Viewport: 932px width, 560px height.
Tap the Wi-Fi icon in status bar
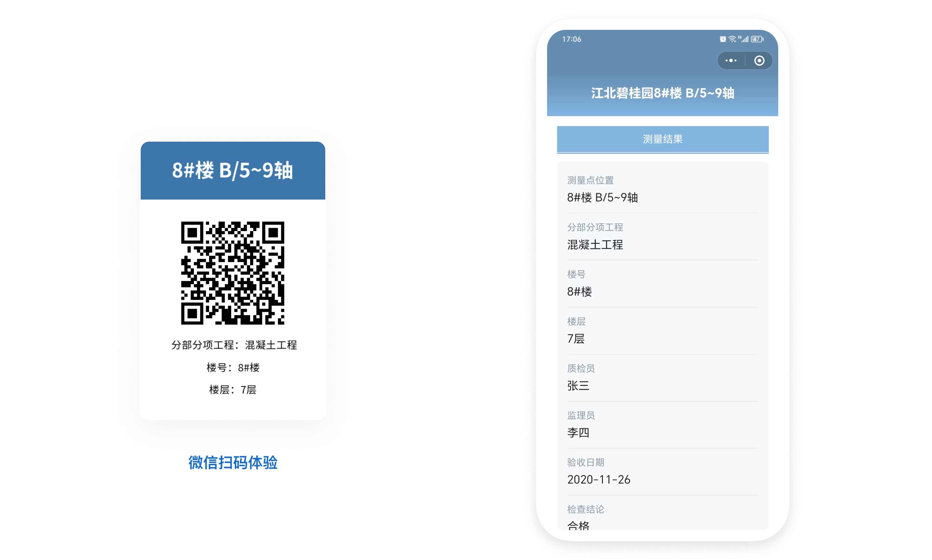pyautogui.click(x=732, y=39)
